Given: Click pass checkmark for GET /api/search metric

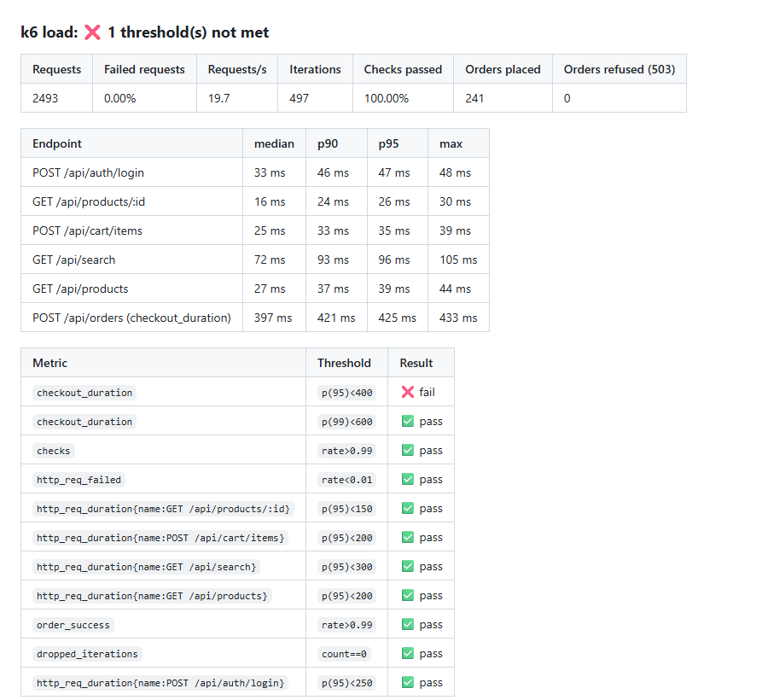Looking at the screenshot, I should click(408, 566).
